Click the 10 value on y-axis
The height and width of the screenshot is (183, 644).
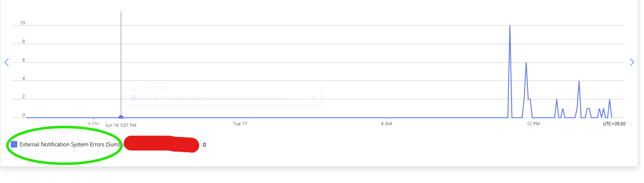(x=22, y=23)
